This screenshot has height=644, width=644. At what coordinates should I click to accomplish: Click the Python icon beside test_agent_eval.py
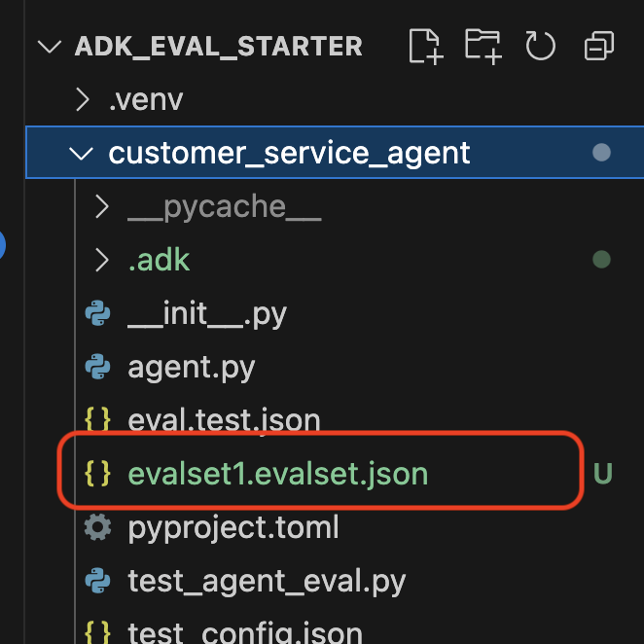coord(97,581)
